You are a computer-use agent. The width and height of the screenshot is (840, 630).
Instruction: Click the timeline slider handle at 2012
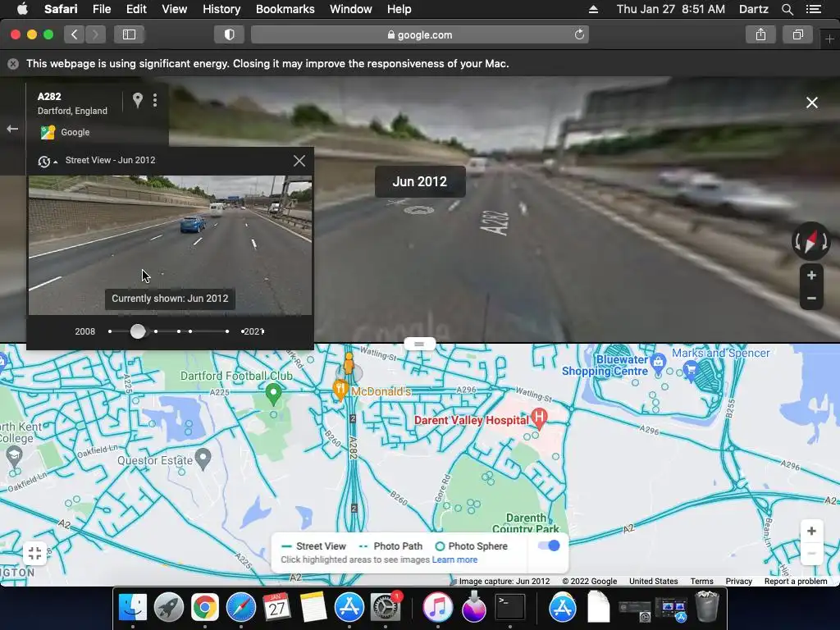[138, 331]
